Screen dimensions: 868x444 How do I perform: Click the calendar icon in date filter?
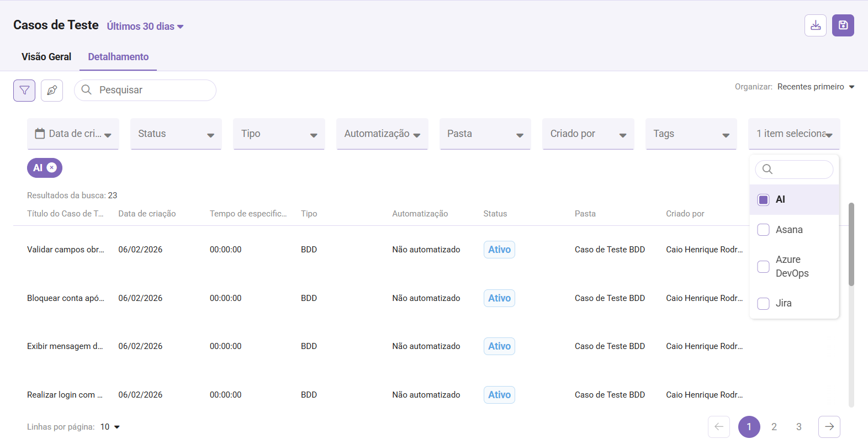pyautogui.click(x=40, y=134)
